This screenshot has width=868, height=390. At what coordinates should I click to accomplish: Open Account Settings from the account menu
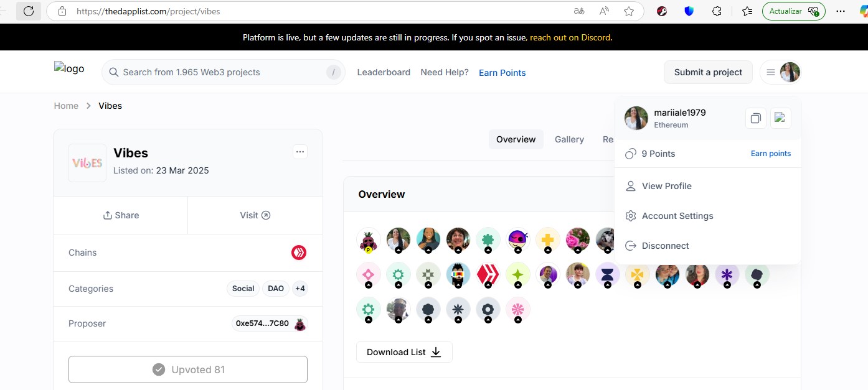[x=677, y=216]
